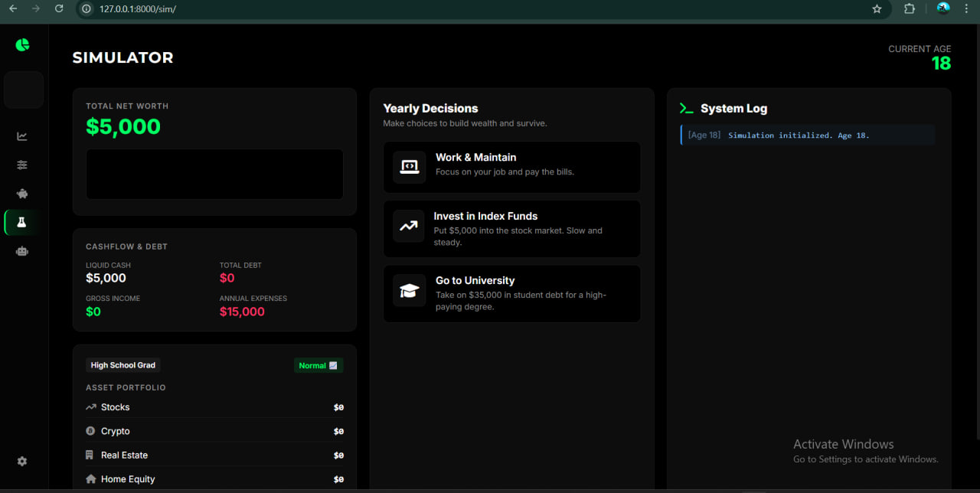Click the High School Grad badge
980x493 pixels.
(x=123, y=365)
